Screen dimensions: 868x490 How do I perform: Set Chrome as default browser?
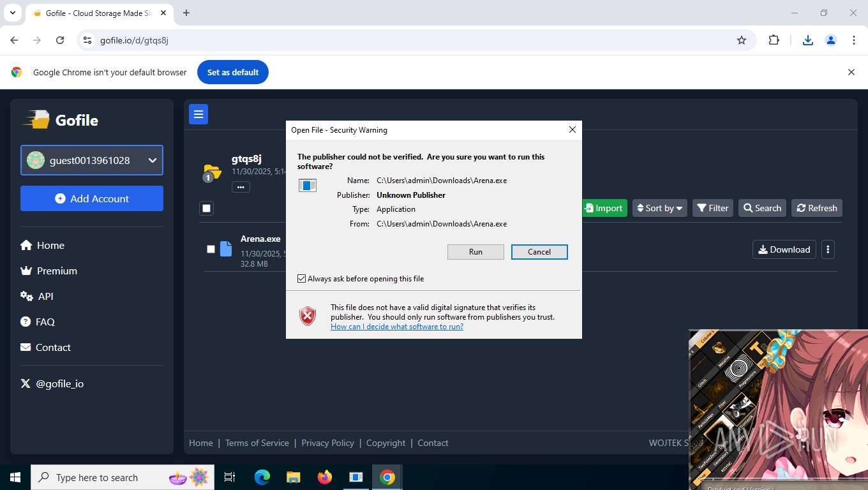tap(233, 72)
